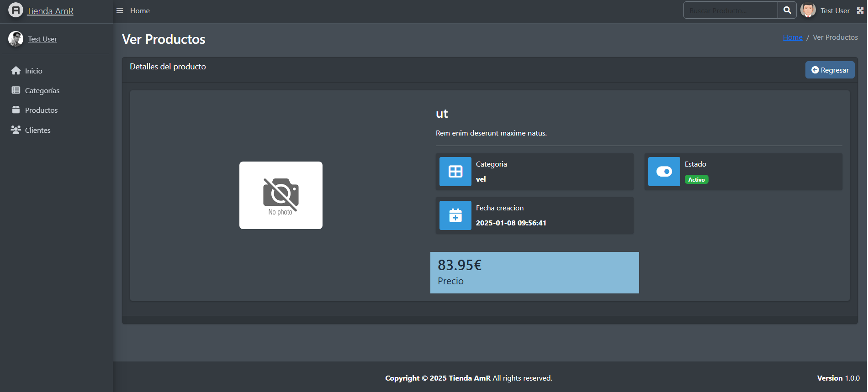Click the description Rem enim deserunt maxime natus.
This screenshot has height=392, width=868.
click(x=491, y=133)
